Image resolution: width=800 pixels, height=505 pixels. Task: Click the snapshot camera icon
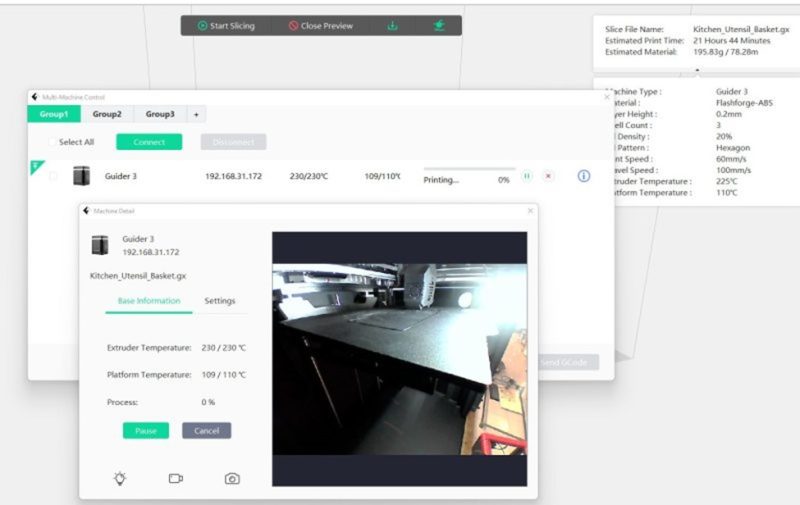232,479
